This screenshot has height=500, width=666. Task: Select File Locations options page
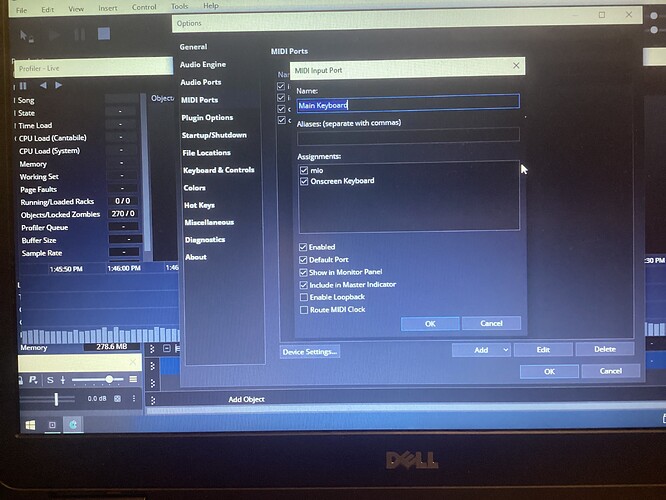(206, 153)
